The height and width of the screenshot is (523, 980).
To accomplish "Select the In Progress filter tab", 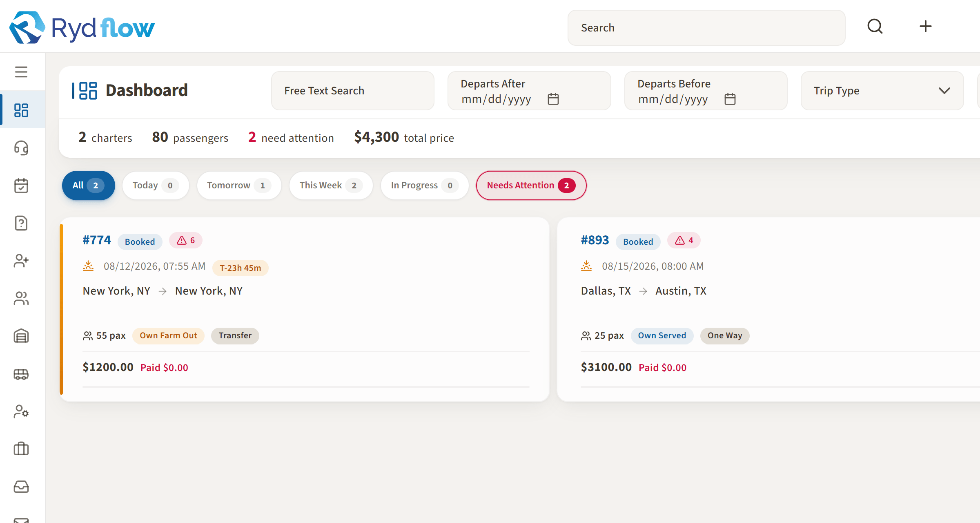I will click(424, 186).
